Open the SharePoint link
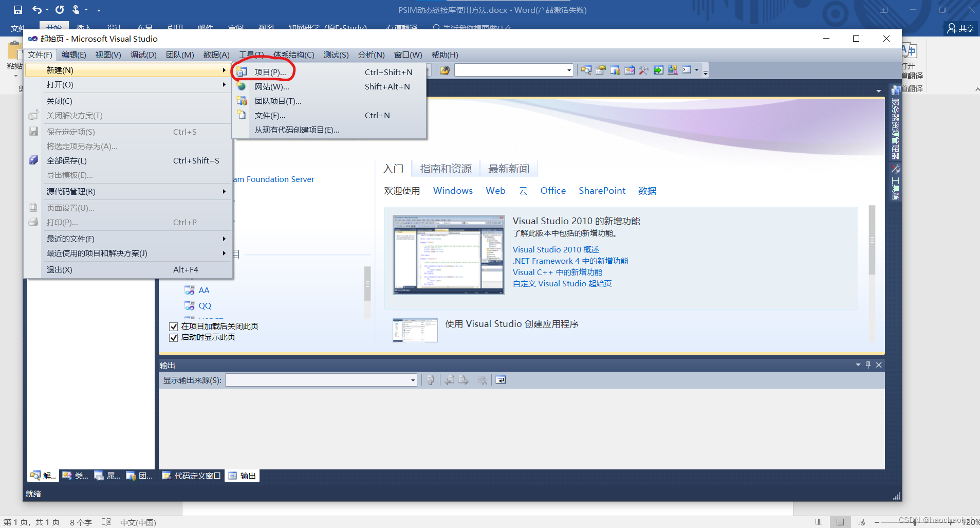 (602, 191)
